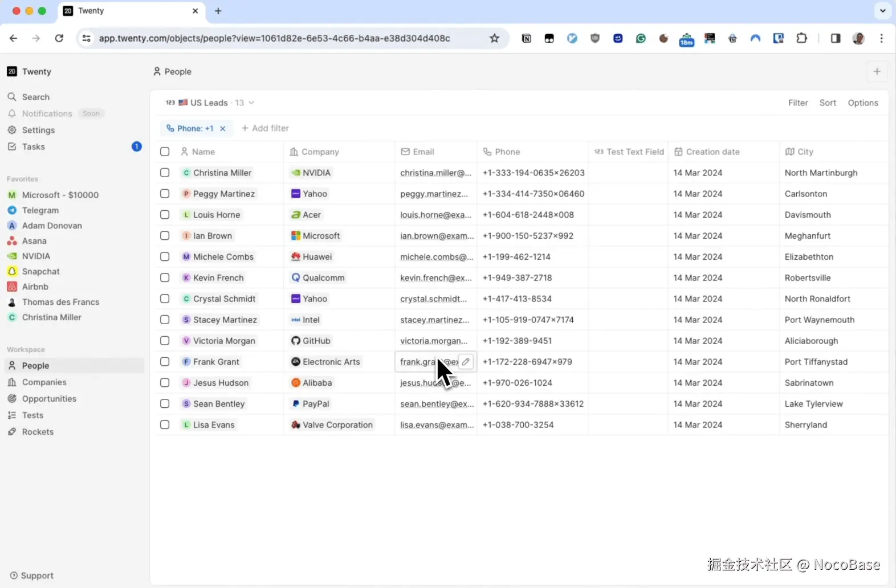Click Add filter button

point(265,128)
